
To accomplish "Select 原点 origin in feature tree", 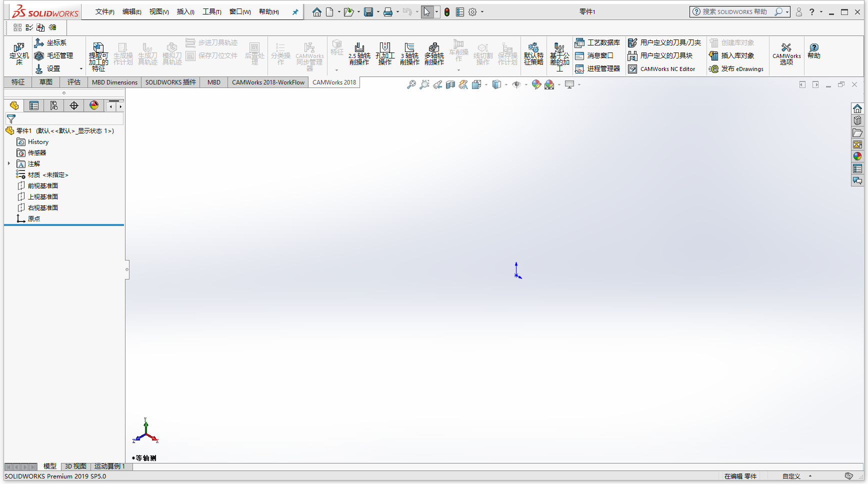I will pos(28,219).
